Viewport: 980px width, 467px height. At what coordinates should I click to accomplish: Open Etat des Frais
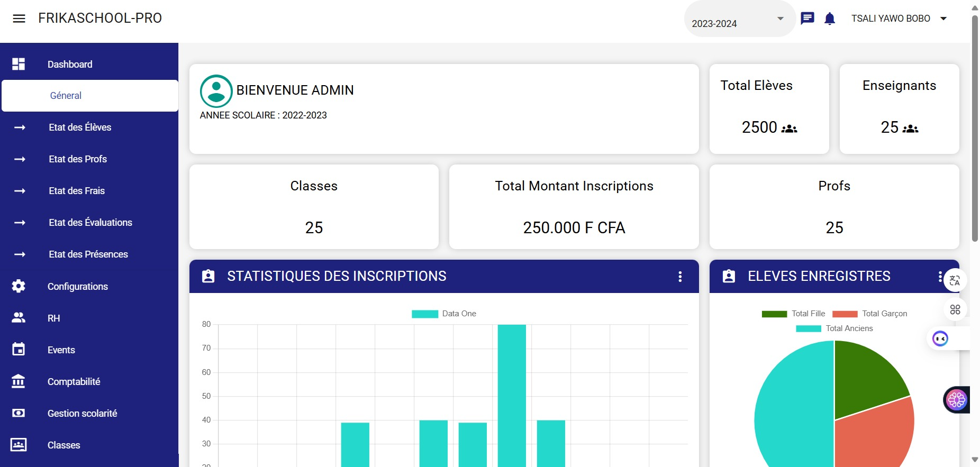(x=77, y=191)
